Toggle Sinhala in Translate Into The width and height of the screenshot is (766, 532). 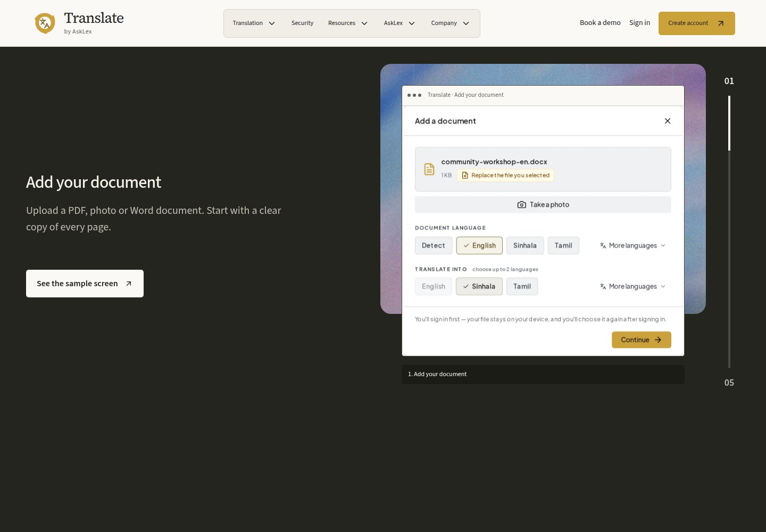(x=479, y=287)
